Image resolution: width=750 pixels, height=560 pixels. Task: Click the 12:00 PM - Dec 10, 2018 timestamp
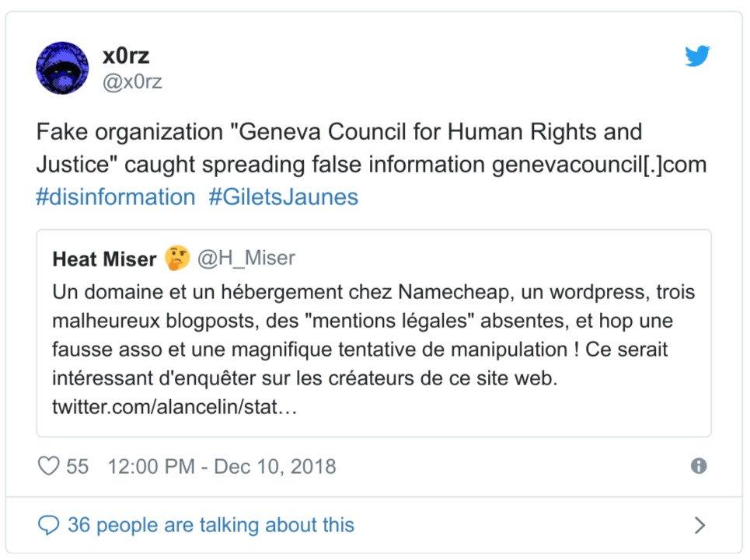[x=222, y=466]
